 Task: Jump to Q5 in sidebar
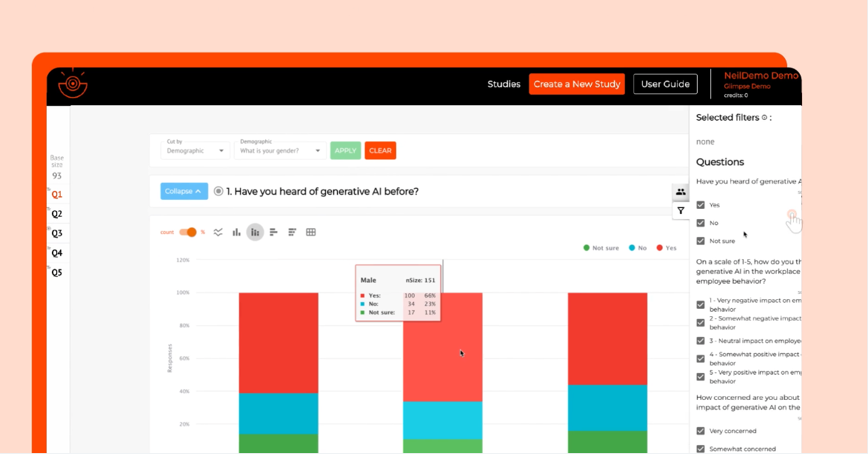[x=57, y=273]
